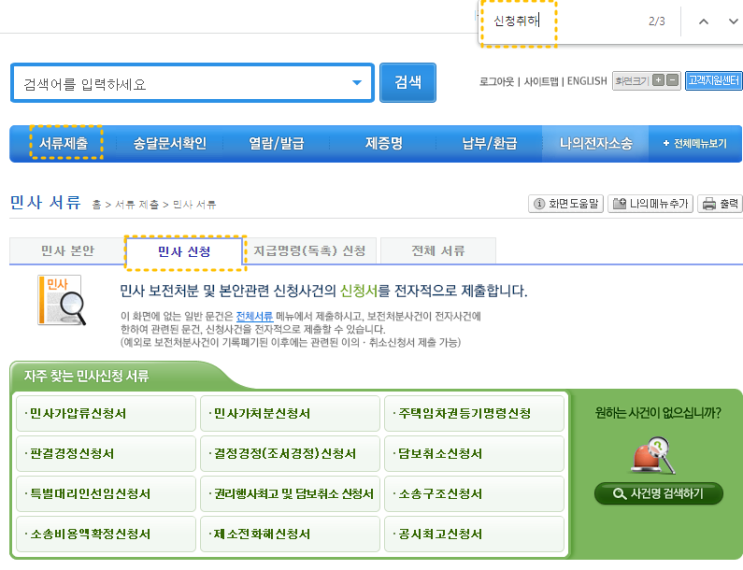This screenshot has width=743, height=570.
Task: Click the find-bar previous match arrow
Action: point(704,21)
